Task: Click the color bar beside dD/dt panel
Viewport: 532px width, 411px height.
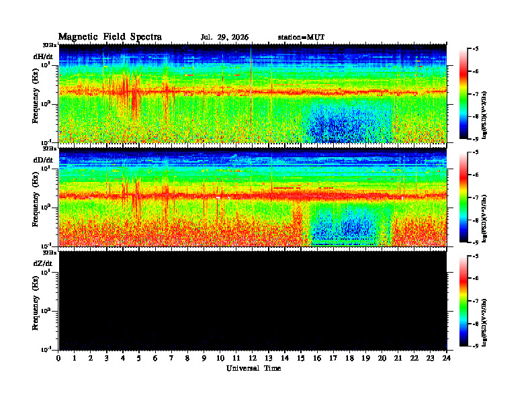Action: pos(463,197)
